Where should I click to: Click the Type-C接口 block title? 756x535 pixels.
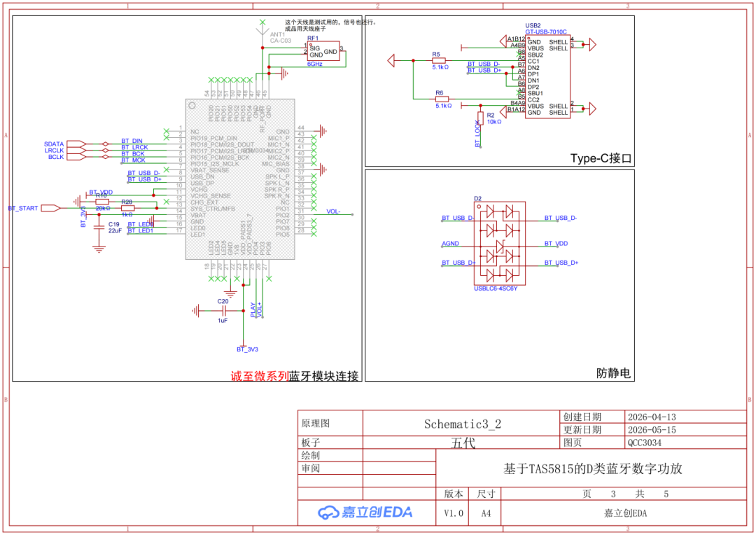click(x=601, y=158)
